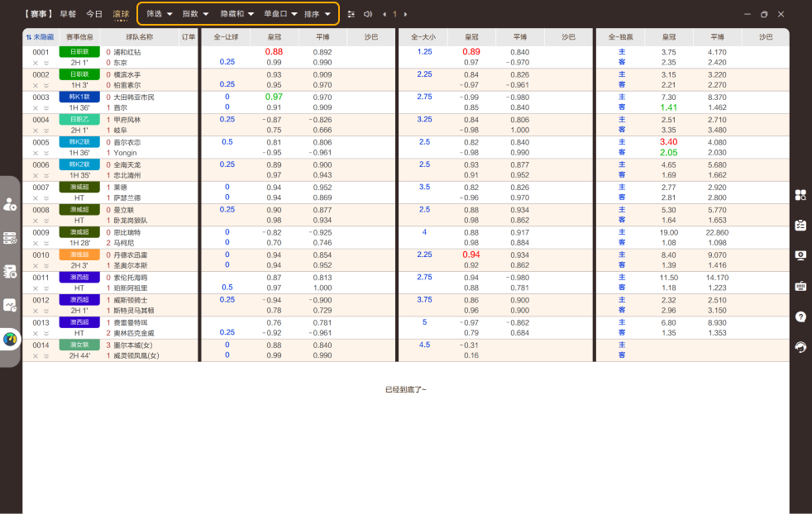The image size is (812, 514).
Task: Switch to the 早餐 tab
Action: pos(68,14)
